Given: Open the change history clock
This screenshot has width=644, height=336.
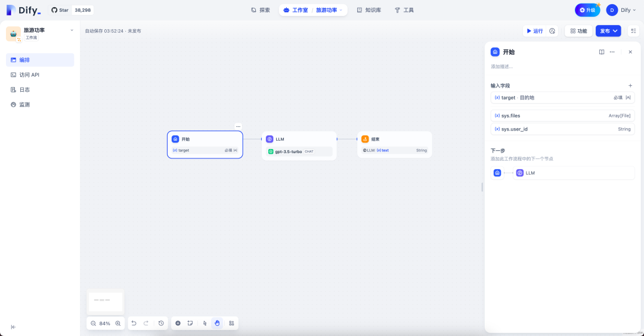Looking at the screenshot, I should point(161,323).
